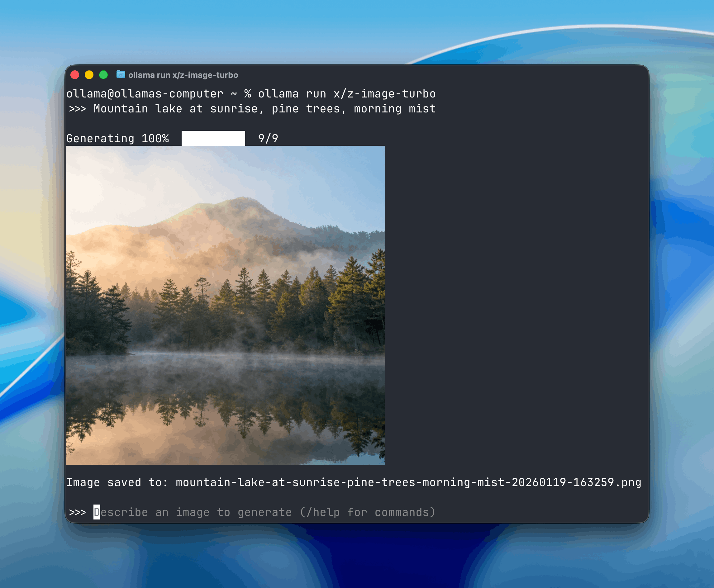Click the 'ollama@ollamas-computer' shell prompt

(145, 94)
